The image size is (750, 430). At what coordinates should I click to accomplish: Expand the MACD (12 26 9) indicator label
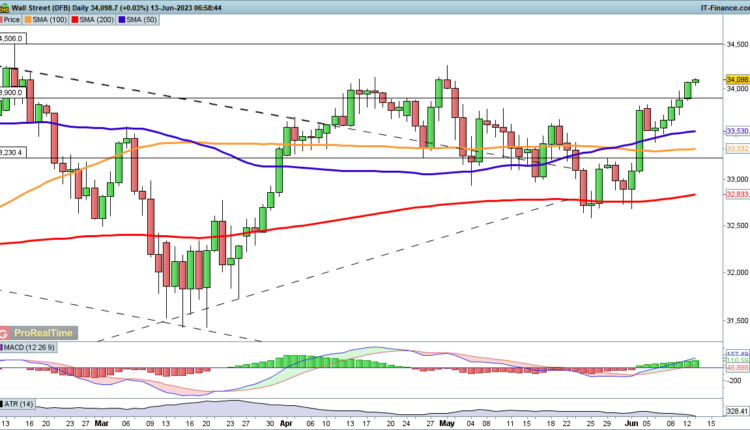pos(31,347)
